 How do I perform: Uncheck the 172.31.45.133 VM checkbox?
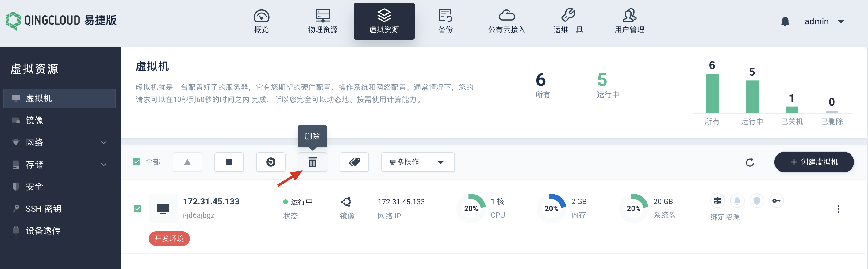point(137,209)
